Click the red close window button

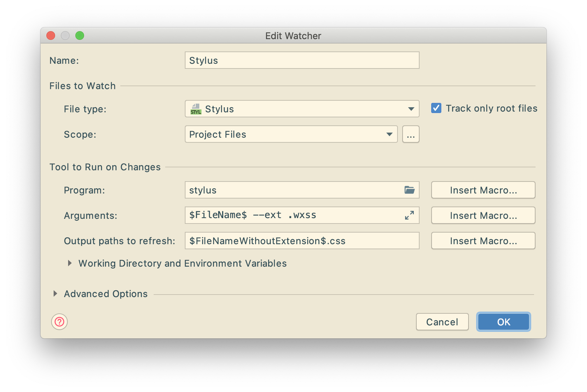tap(51, 36)
